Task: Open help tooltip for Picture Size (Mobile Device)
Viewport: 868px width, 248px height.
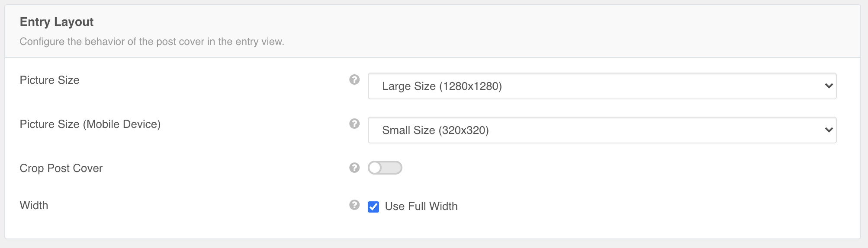Action: (x=354, y=124)
